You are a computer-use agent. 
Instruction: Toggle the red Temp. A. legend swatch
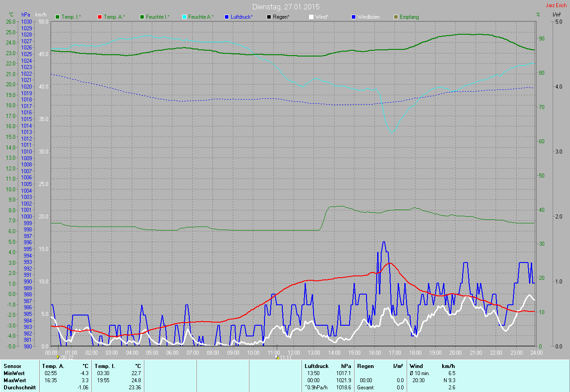pos(100,17)
